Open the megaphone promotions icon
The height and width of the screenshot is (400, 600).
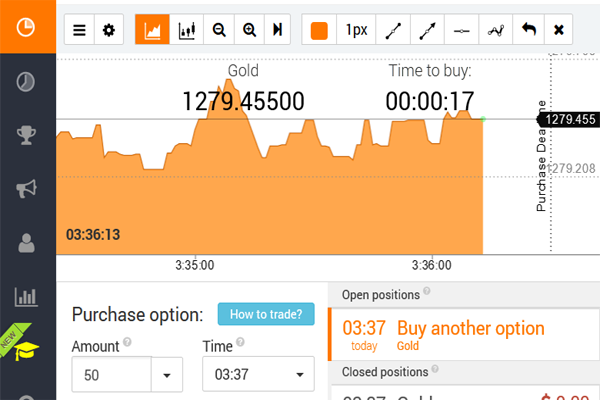point(26,188)
